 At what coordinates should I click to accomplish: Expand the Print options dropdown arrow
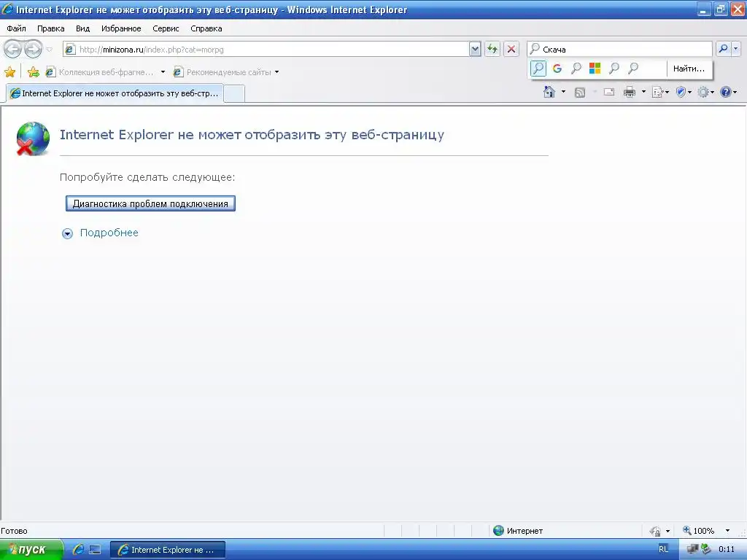pyautogui.click(x=643, y=92)
